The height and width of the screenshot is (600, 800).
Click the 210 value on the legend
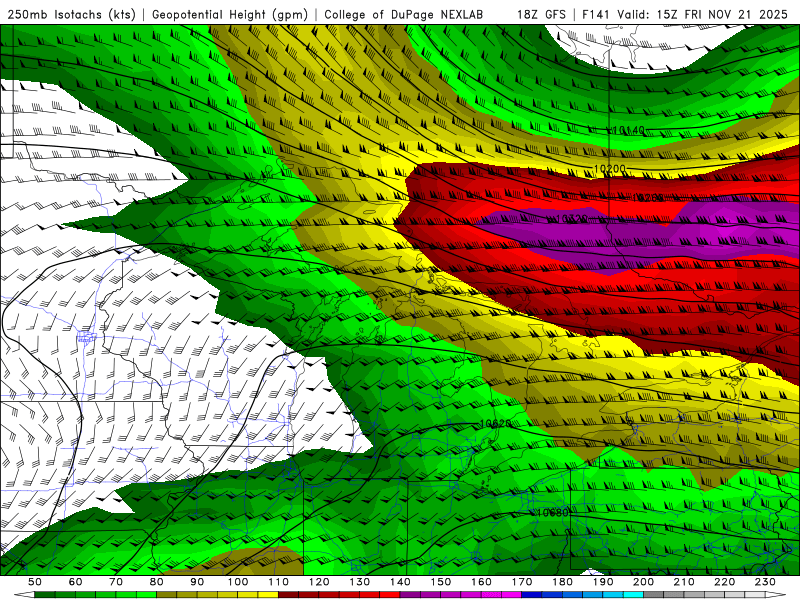(684, 582)
